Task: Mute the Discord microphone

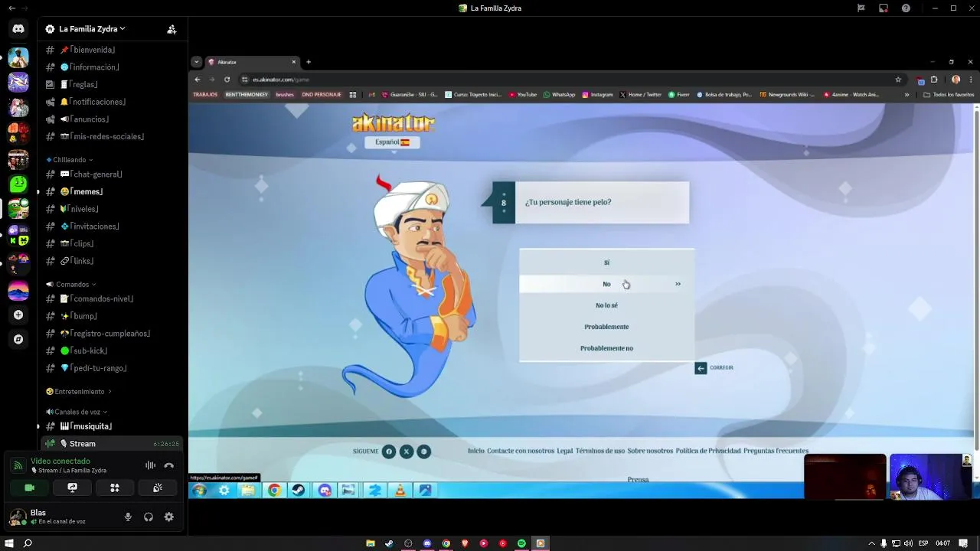Action: tap(128, 517)
